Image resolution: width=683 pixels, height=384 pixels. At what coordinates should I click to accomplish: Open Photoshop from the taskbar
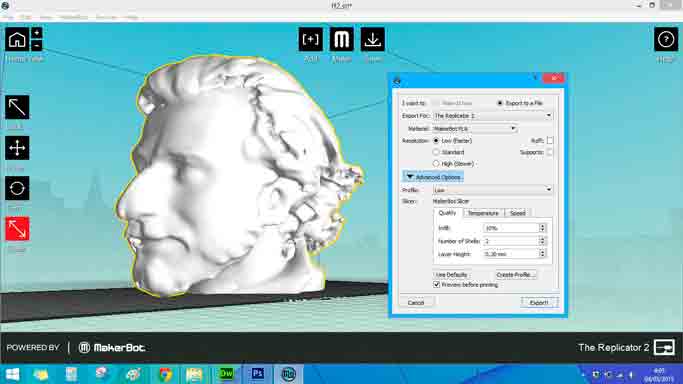click(x=257, y=374)
